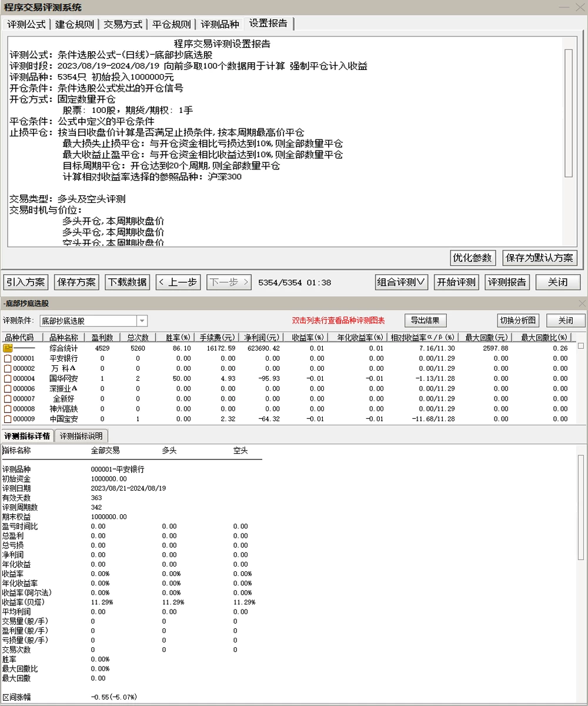Expand the 组合评测 dropdown button
Viewport: 588px width, 706px height.
[401, 282]
